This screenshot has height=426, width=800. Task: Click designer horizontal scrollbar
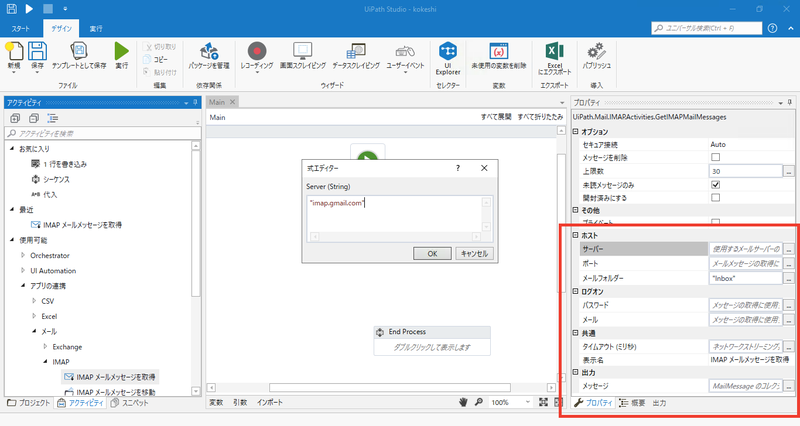[390, 388]
